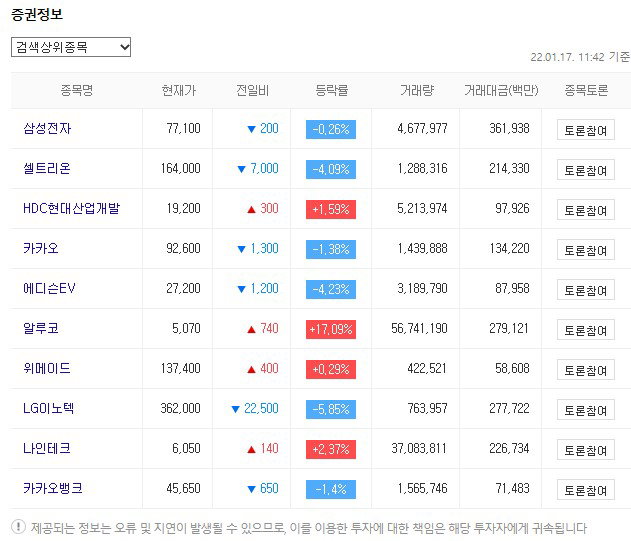Click the 37,083,811 volume value
The height and width of the screenshot is (541, 631).
[x=419, y=448]
